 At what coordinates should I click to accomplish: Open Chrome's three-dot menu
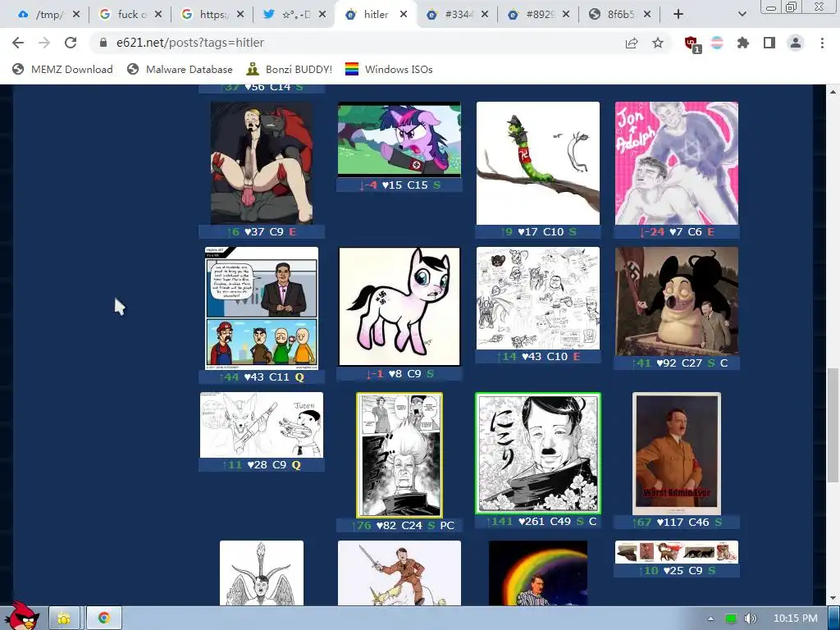pos(822,43)
